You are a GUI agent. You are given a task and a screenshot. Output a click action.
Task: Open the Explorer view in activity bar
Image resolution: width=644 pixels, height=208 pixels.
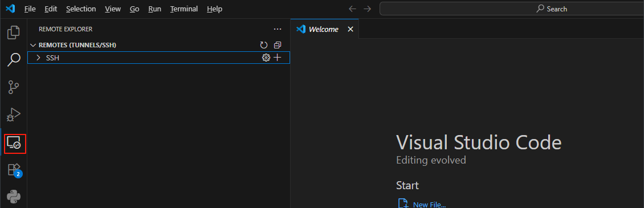14,33
